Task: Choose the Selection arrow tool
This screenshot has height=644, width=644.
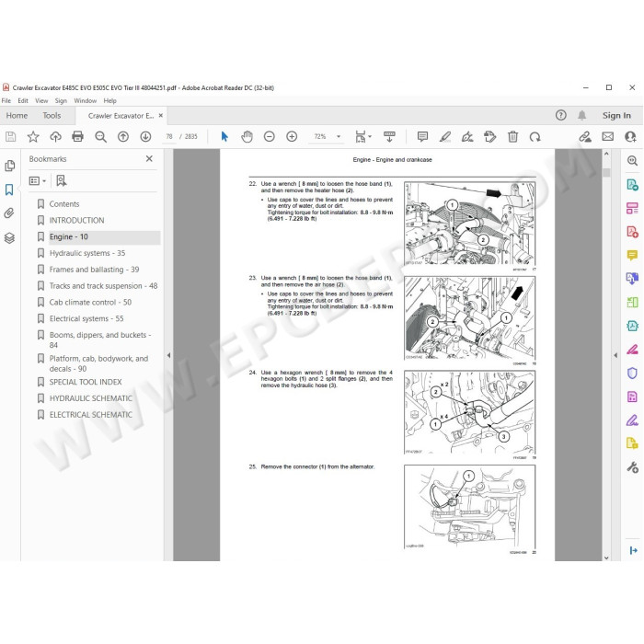Action: pyautogui.click(x=224, y=136)
